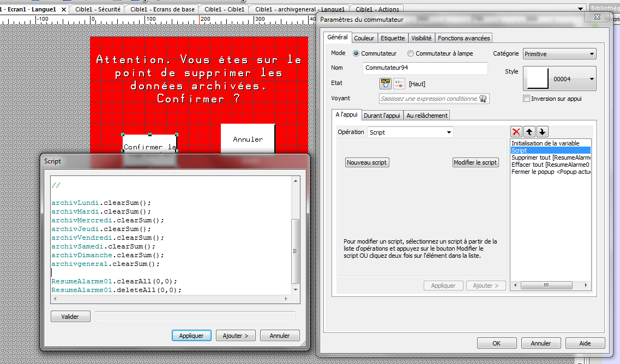
Task: Click script editor scroll down arrow
Action: (x=296, y=290)
